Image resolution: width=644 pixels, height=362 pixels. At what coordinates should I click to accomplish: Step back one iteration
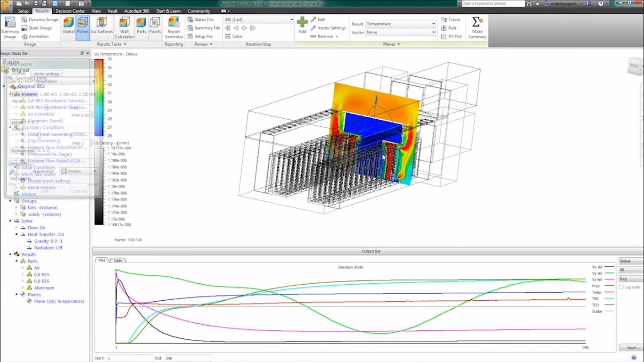coord(236,28)
